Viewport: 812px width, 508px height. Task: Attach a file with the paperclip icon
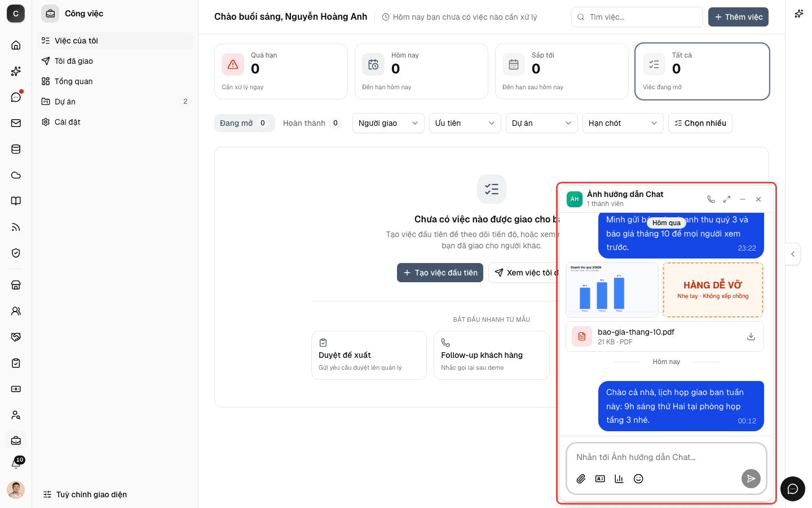581,479
